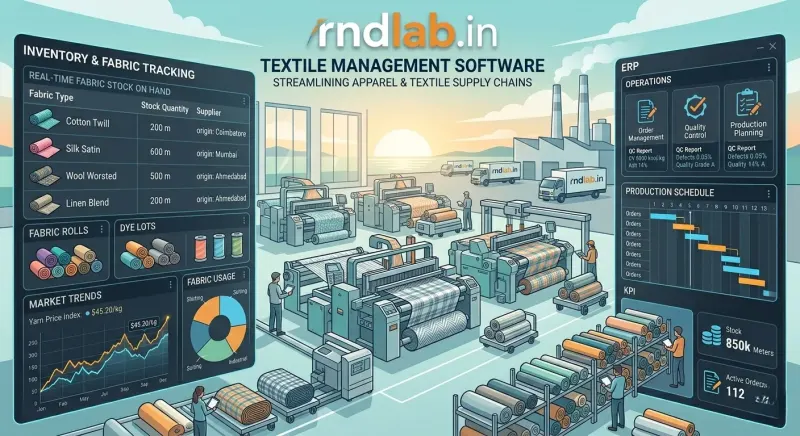The image size is (800, 436).
Task: Click the Operations section label
Action: tap(648, 82)
